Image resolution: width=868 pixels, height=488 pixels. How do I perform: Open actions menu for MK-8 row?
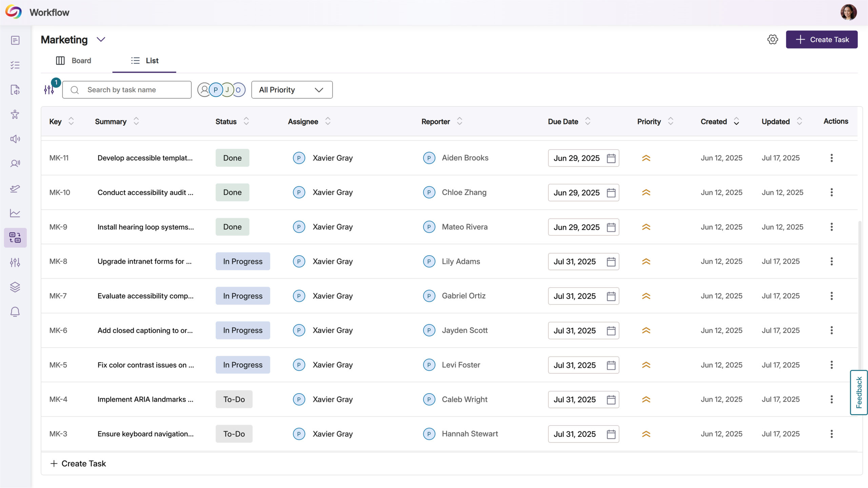point(831,261)
